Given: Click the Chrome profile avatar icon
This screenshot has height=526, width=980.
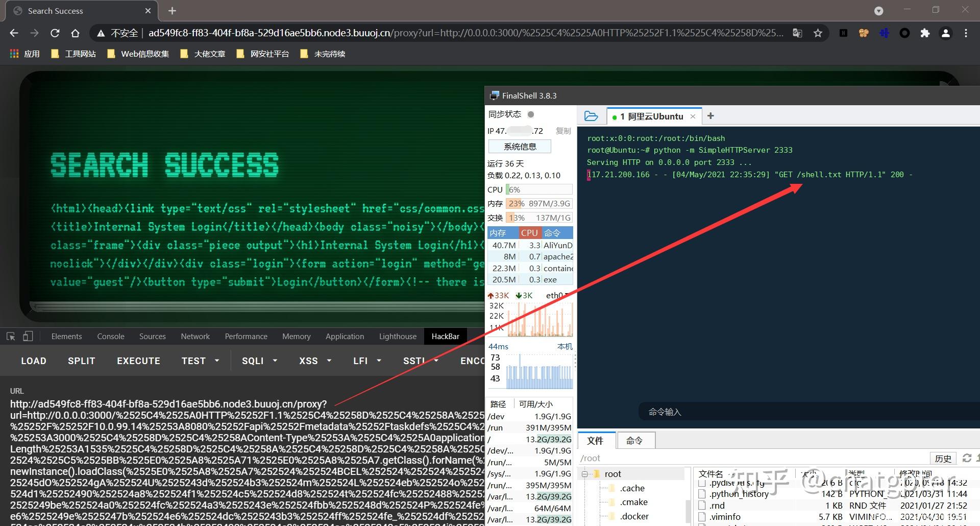Looking at the screenshot, I should coord(945,33).
